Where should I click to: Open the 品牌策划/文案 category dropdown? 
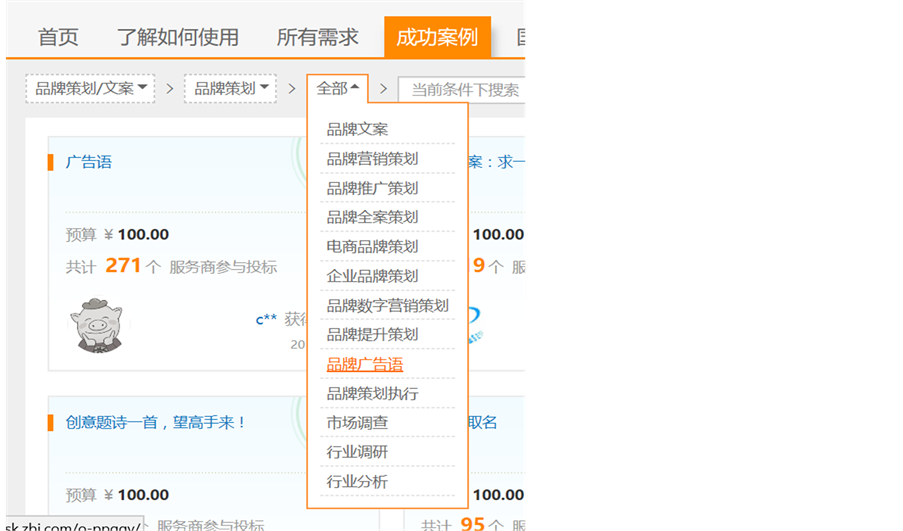coord(90,89)
